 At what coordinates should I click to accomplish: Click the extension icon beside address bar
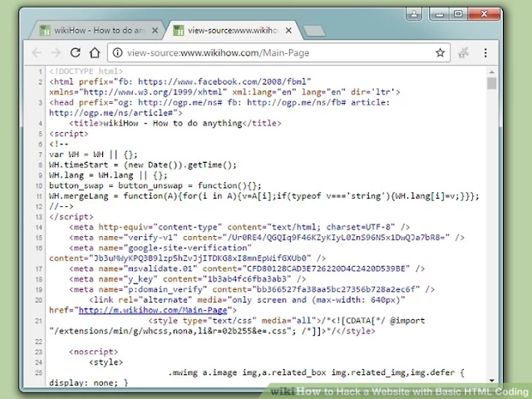click(463, 52)
